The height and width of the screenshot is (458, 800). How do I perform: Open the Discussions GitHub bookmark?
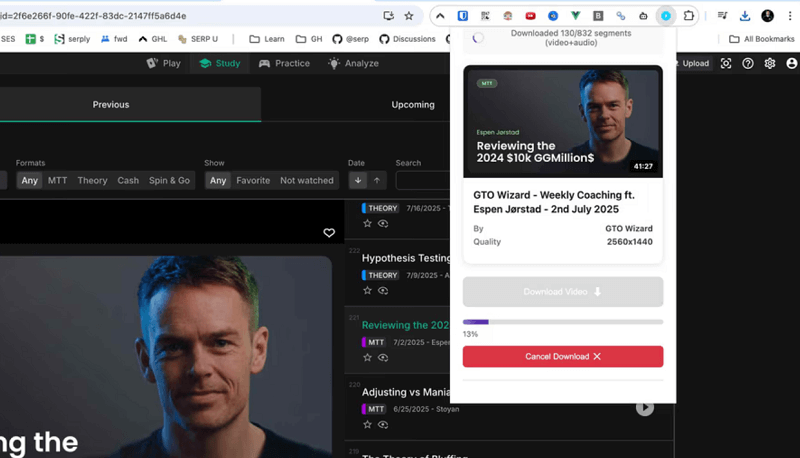(407, 39)
